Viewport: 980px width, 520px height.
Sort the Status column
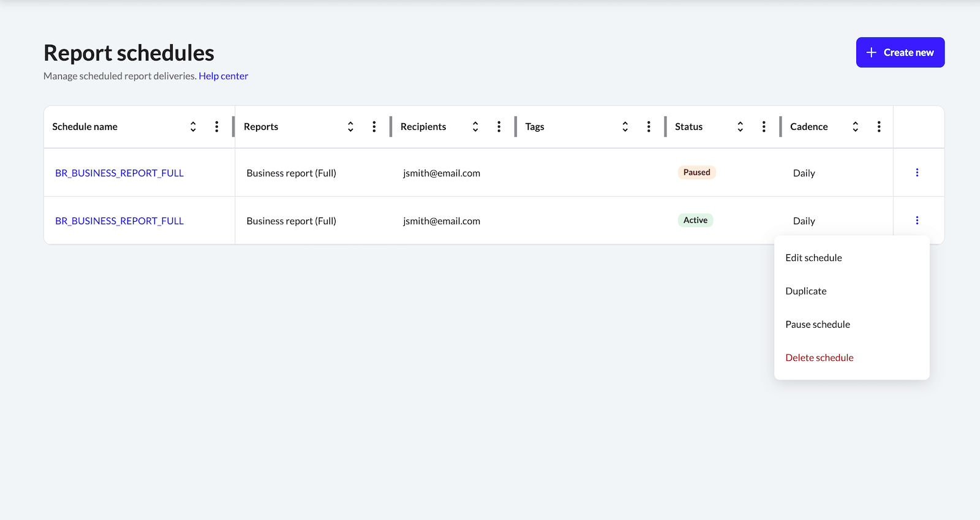pyautogui.click(x=740, y=127)
